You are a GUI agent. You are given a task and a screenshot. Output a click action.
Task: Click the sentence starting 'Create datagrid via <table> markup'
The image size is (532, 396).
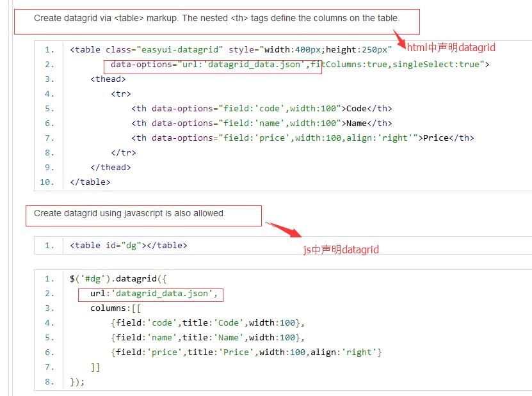(x=217, y=18)
